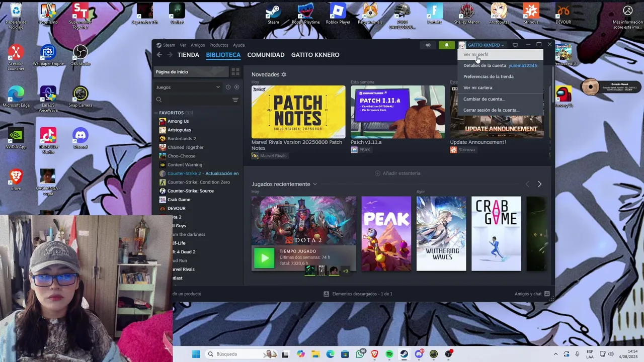Open the Amigos menu

198,45
